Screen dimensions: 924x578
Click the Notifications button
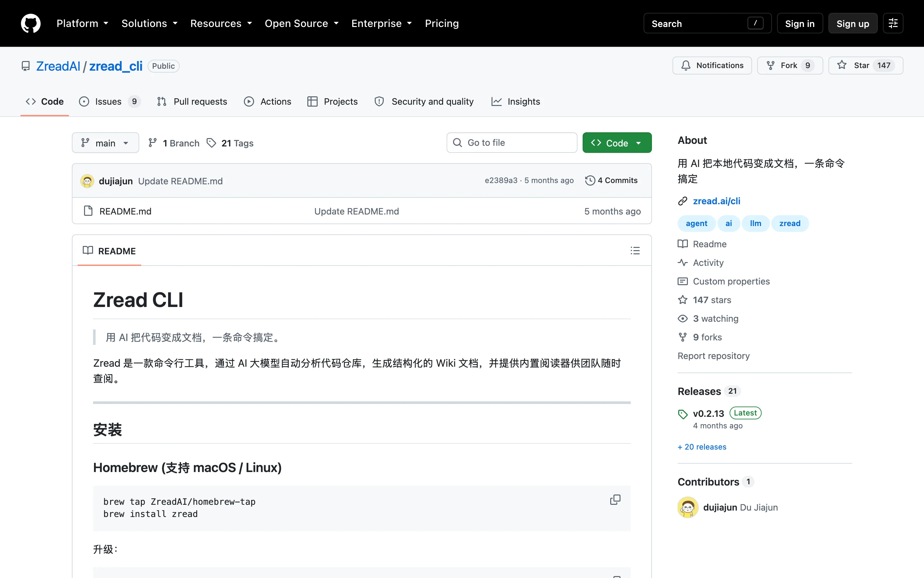(712, 66)
